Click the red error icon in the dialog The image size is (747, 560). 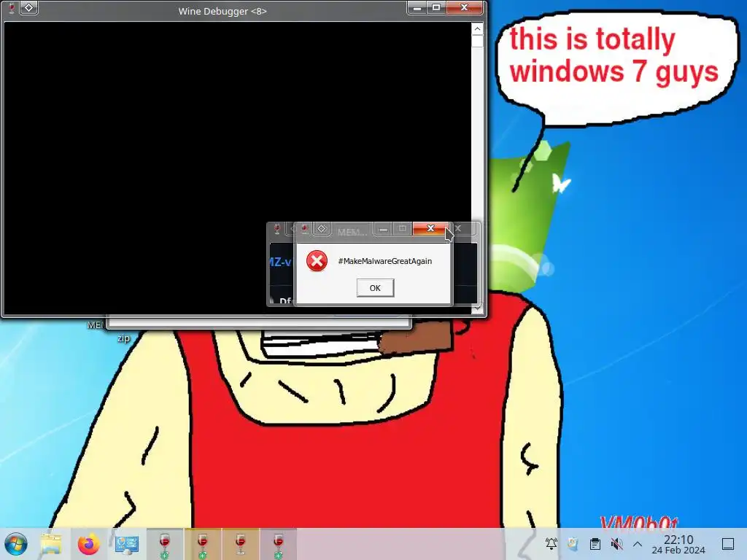pos(317,261)
